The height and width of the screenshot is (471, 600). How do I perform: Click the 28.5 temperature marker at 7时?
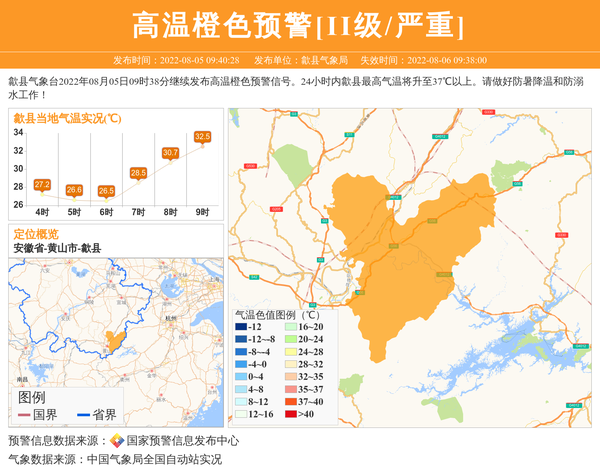(x=138, y=173)
